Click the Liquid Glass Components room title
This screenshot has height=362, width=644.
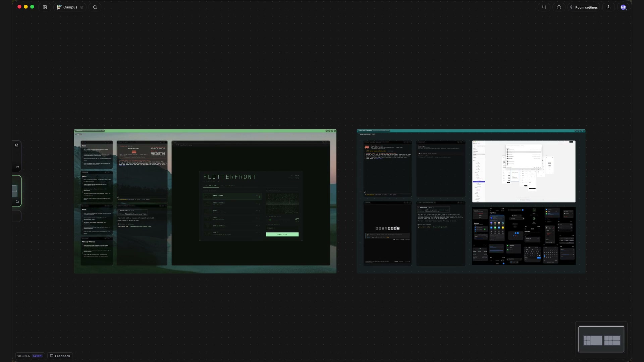tap(366, 131)
